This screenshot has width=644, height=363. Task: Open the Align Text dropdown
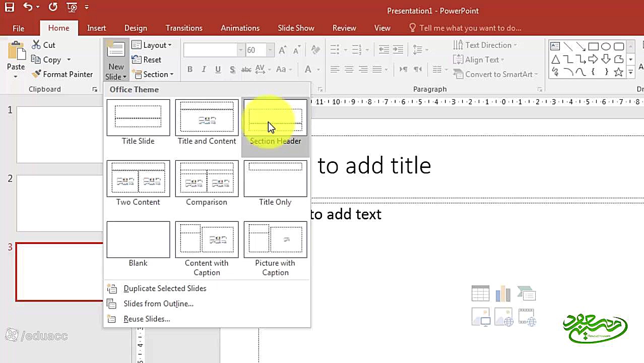[479, 59]
